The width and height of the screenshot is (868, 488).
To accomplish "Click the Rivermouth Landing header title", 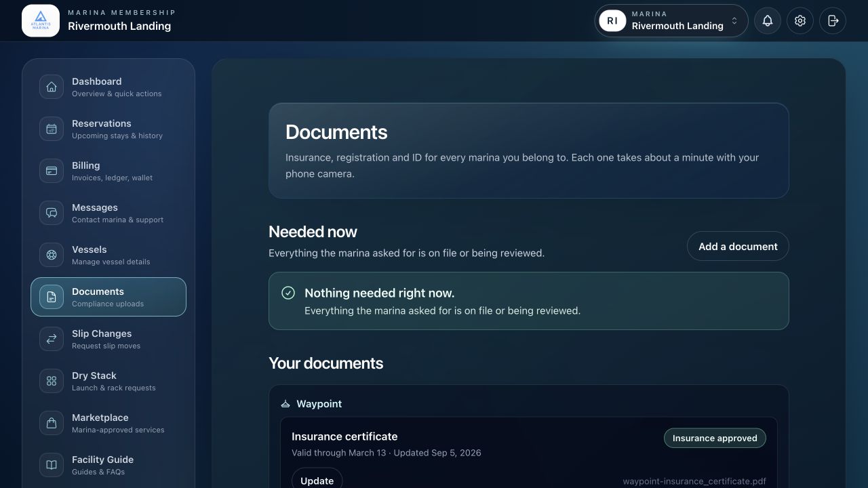I will coord(119,26).
